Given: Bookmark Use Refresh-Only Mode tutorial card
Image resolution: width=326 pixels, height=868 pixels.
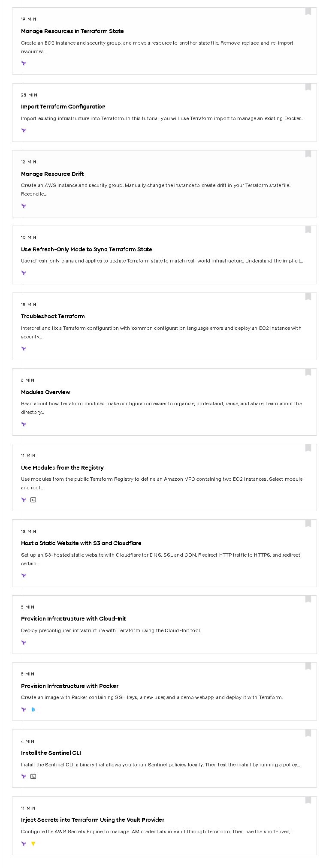Looking at the screenshot, I should 308,230.
